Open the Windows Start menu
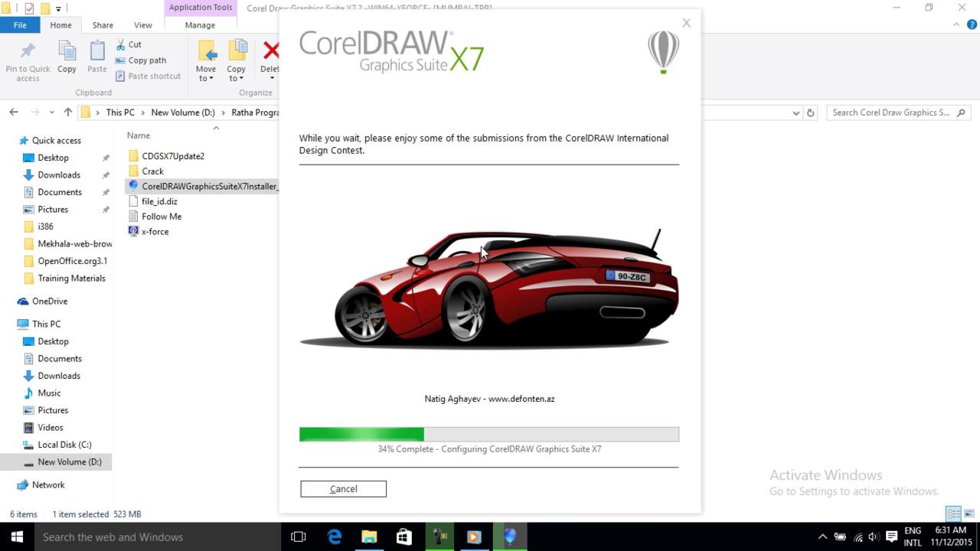Image resolution: width=980 pixels, height=551 pixels. coord(16,536)
